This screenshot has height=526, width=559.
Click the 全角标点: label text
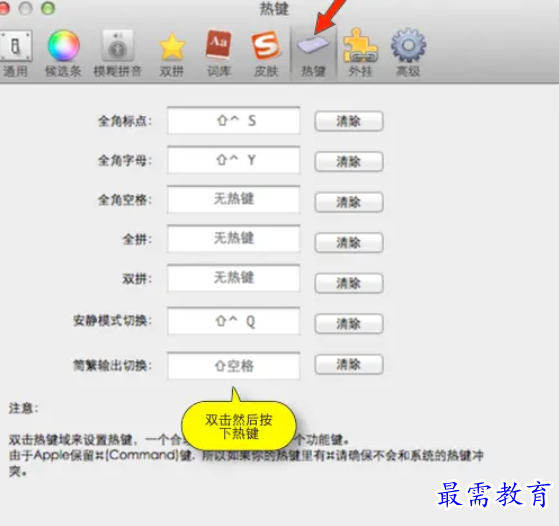click(x=125, y=121)
